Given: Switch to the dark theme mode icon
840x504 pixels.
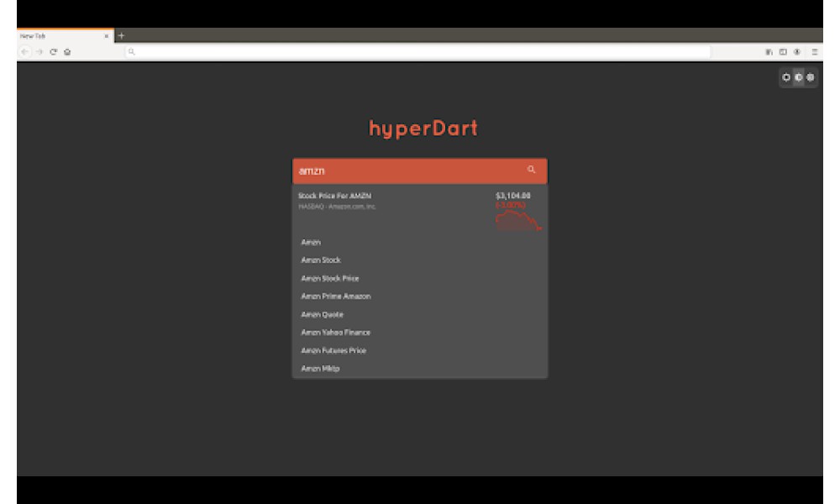Looking at the screenshot, I should point(786,77).
